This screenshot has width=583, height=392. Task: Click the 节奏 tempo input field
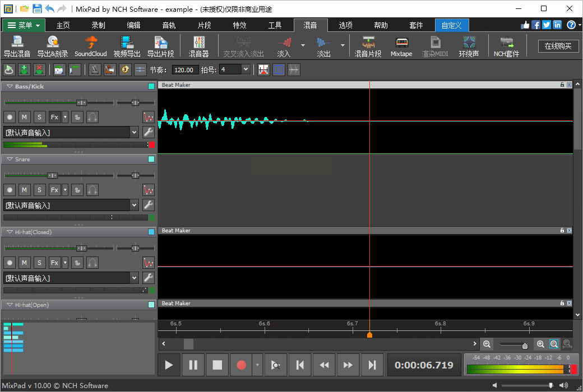(185, 70)
